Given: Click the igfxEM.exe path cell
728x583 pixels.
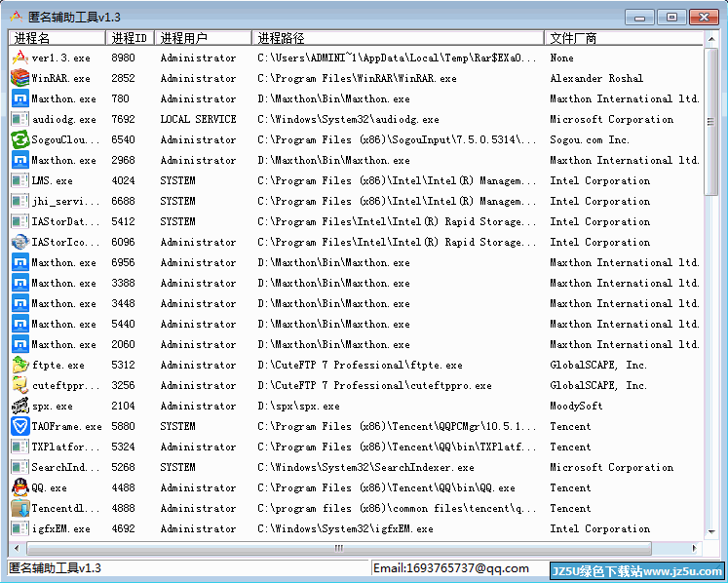Looking at the screenshot, I should tap(345, 528).
